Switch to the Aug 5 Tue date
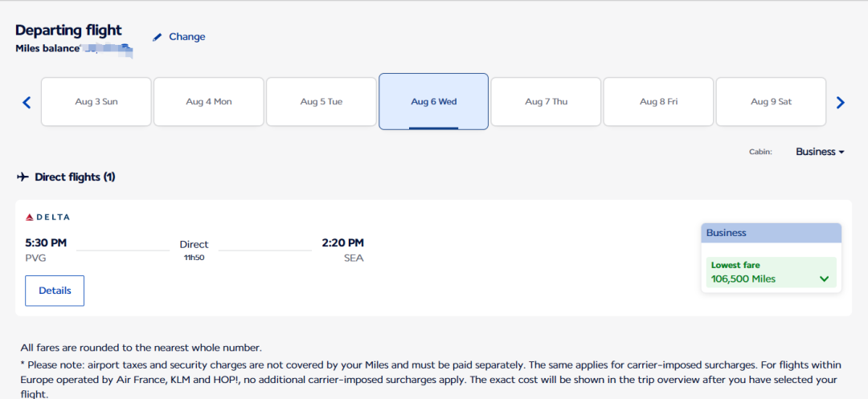Viewport: 868px width, 399px height. coord(321,102)
